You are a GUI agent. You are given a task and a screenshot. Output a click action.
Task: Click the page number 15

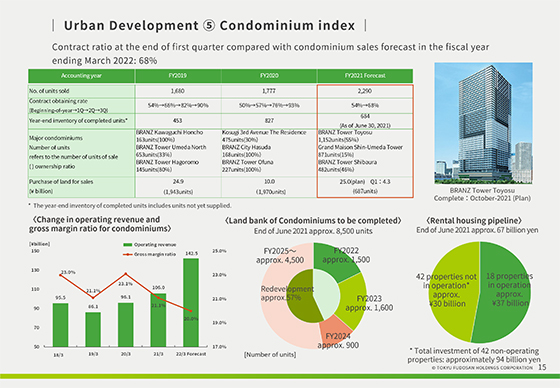pos(542,367)
